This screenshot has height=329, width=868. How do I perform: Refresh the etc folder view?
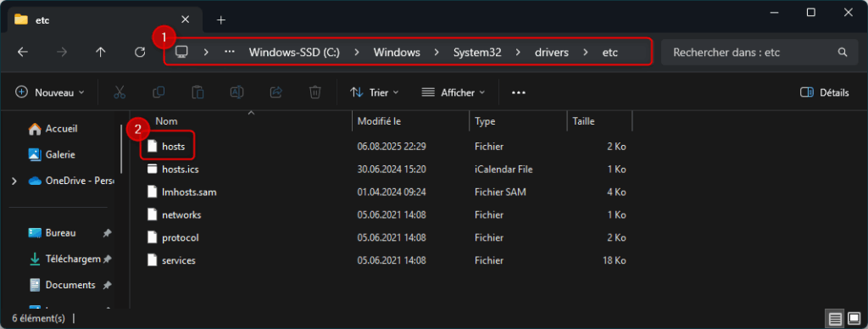140,52
